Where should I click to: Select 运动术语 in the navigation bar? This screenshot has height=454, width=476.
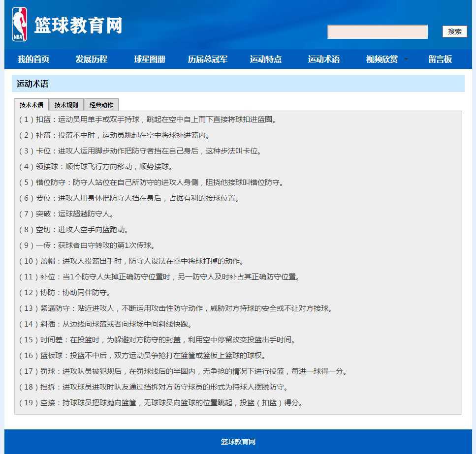323,60
